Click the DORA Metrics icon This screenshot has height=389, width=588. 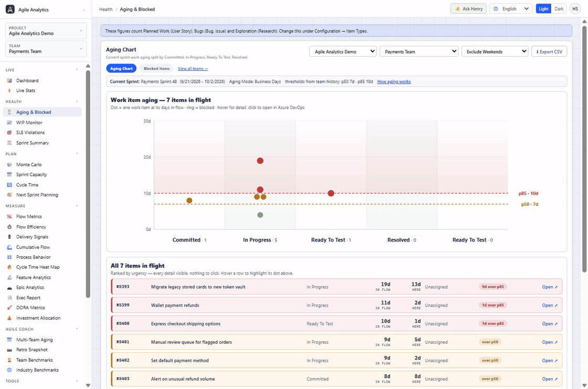point(9,308)
